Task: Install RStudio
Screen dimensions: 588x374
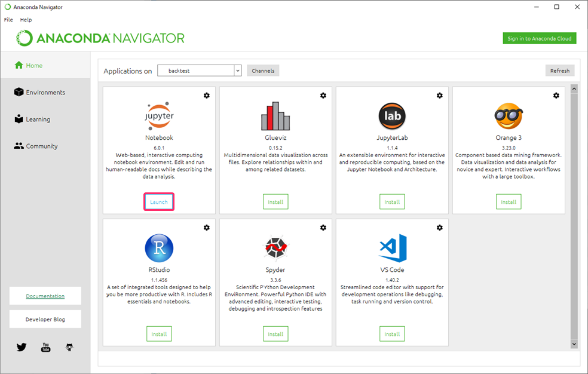Action: point(159,334)
